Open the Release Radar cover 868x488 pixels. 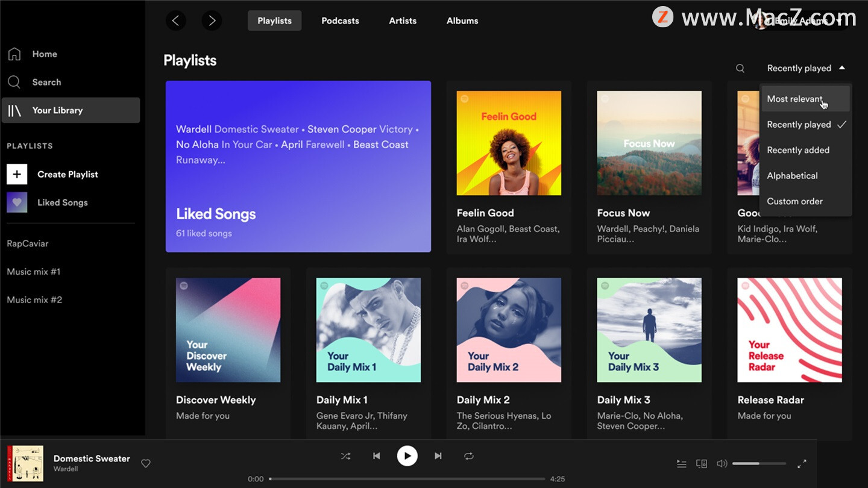[790, 330]
